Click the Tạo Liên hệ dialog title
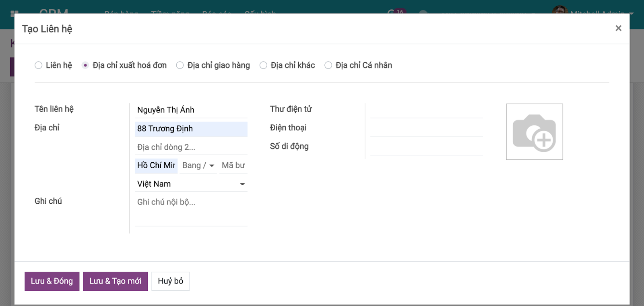Viewport: 644px width, 306px height. (47, 29)
